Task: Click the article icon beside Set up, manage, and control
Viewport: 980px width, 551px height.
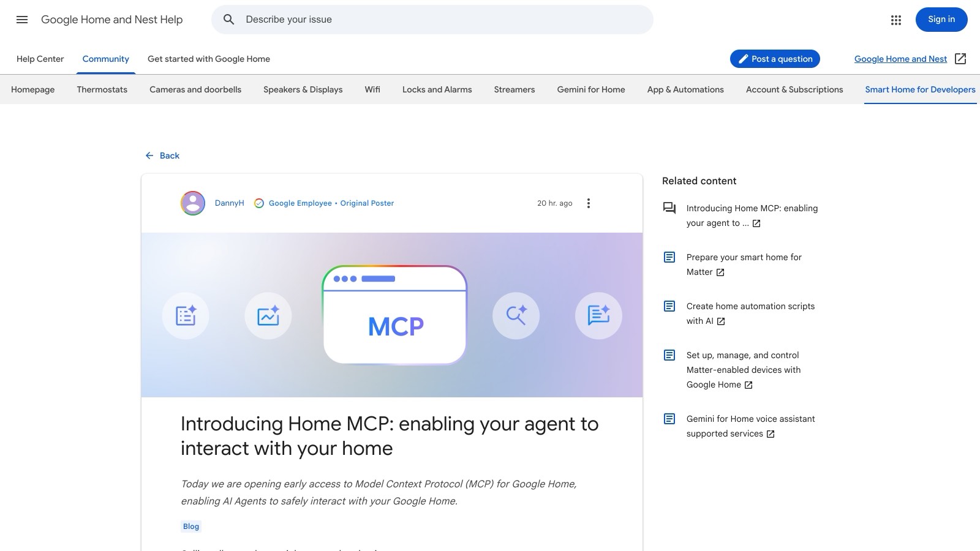Action: pos(669,355)
